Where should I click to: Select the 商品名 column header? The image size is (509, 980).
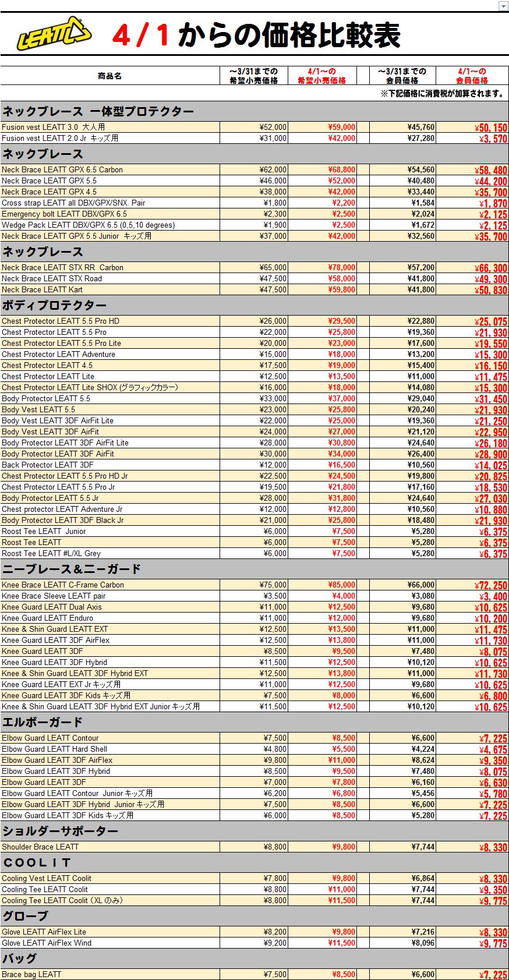click(x=110, y=76)
